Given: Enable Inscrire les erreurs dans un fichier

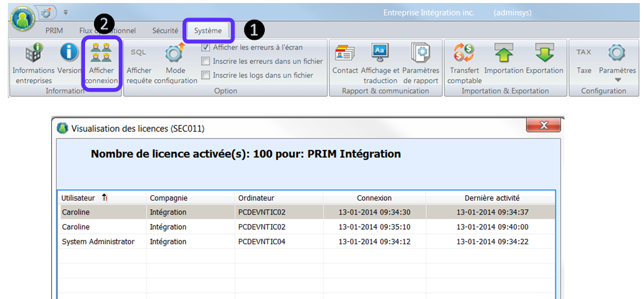Looking at the screenshot, I should 206,61.
